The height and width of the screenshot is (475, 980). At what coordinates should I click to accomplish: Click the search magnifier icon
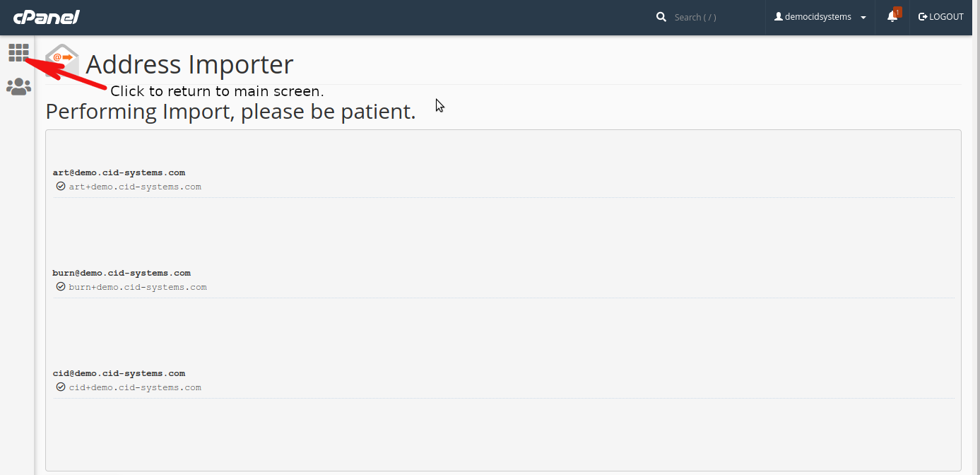(661, 17)
